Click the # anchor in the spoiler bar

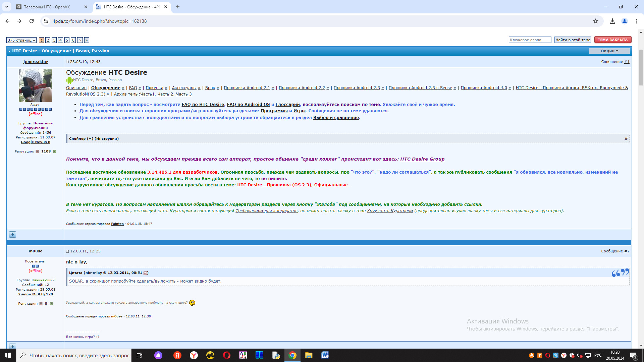[626, 138]
